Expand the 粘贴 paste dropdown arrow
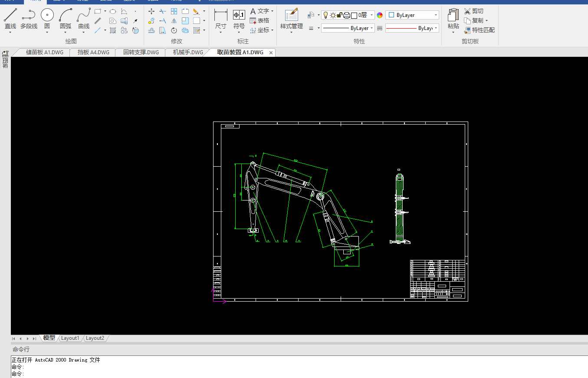 [x=453, y=32]
